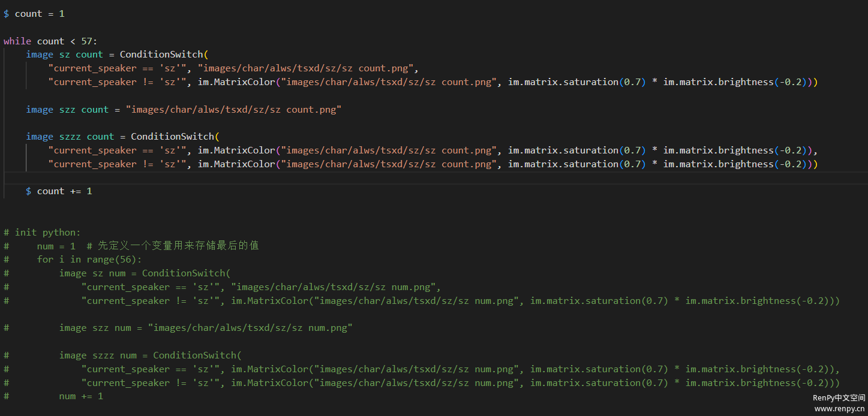
Task: Click the highlighted empty line above count increment
Action: tap(420, 178)
